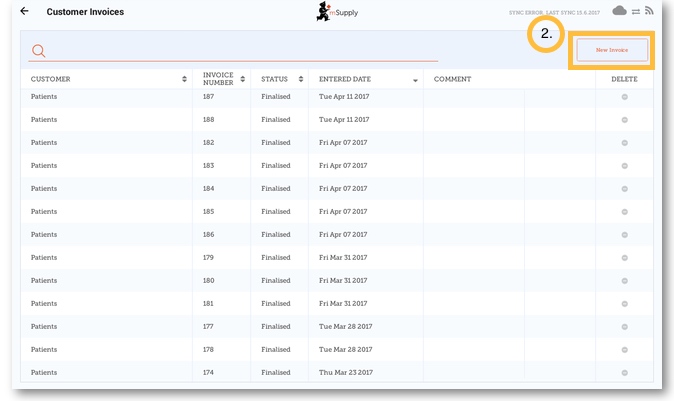Open the invoice 188 row
The image size is (674, 401).
coord(300,120)
